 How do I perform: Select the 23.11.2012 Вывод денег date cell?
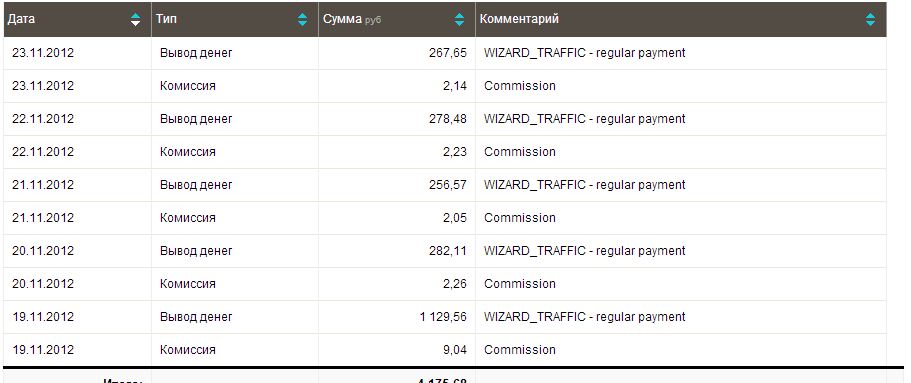(78, 53)
